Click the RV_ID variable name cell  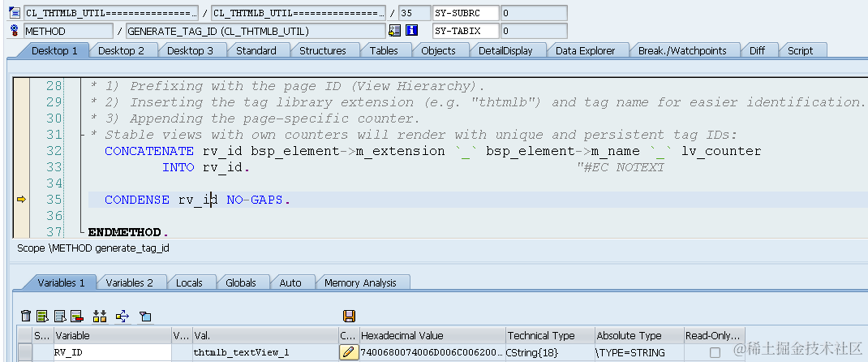pos(113,352)
